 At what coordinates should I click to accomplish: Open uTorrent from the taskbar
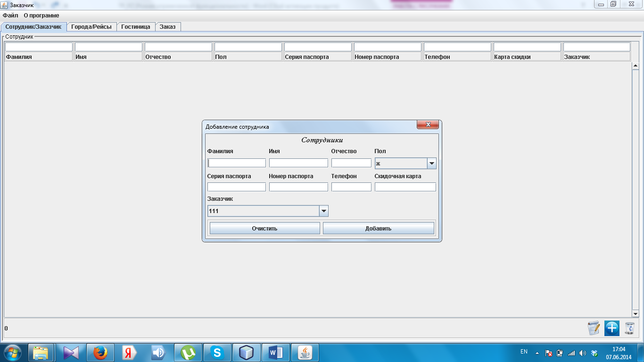pos(189,353)
